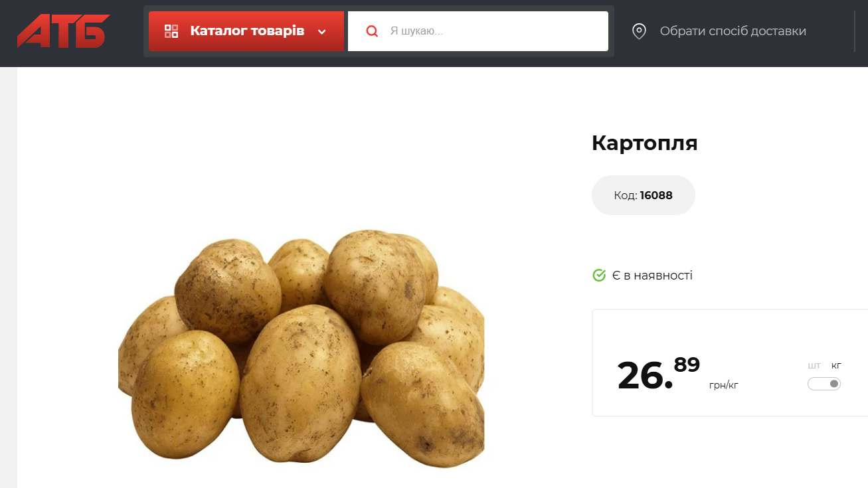Select the кг unit label

click(x=836, y=366)
